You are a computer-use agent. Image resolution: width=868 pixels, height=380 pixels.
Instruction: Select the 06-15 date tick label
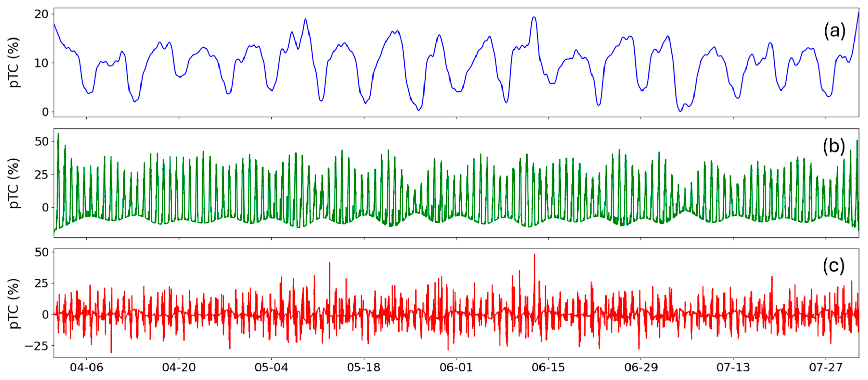coord(549,368)
